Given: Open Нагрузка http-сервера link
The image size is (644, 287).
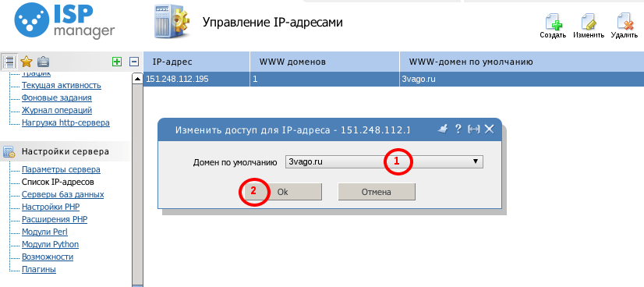Looking at the screenshot, I should [x=65, y=122].
